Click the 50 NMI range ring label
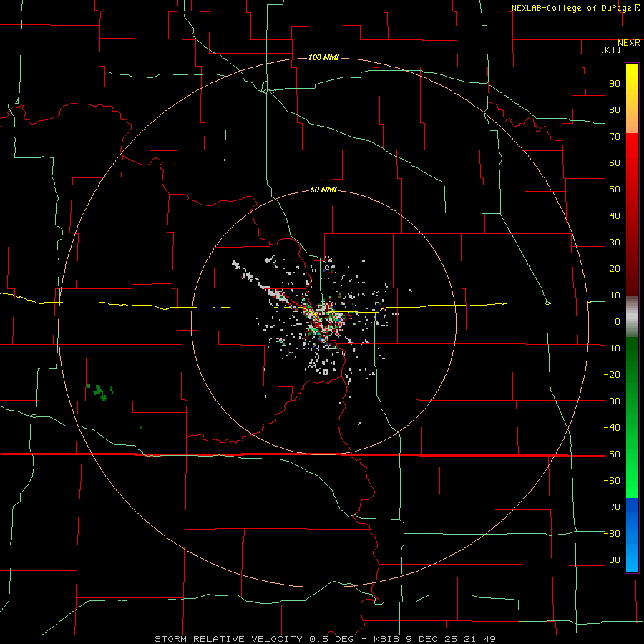The height and width of the screenshot is (644, 644). [323, 190]
